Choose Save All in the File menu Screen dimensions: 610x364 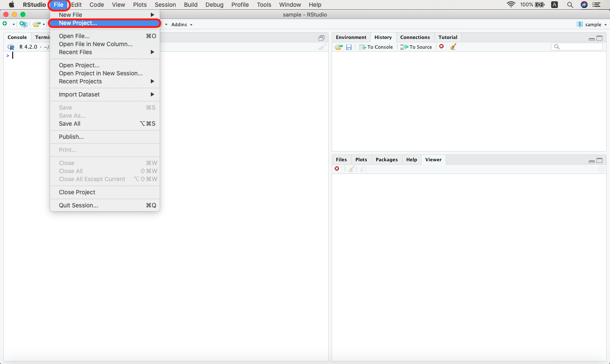[x=105, y=124]
